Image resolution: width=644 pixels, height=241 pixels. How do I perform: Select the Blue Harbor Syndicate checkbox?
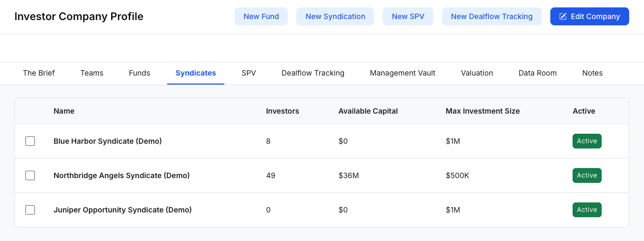coord(30,141)
